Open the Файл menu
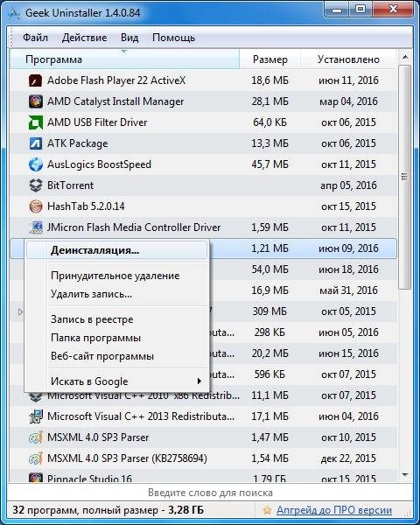This screenshot has width=420, height=525. point(35,38)
